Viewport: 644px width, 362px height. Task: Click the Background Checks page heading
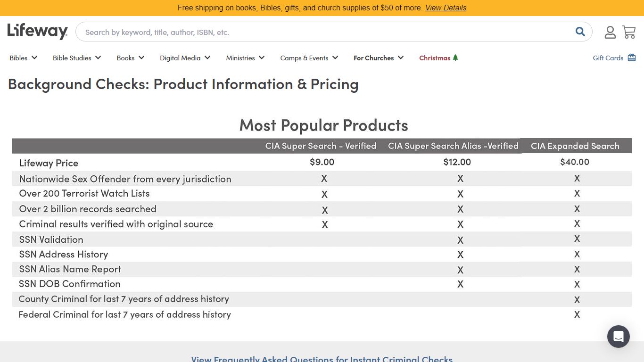(183, 84)
